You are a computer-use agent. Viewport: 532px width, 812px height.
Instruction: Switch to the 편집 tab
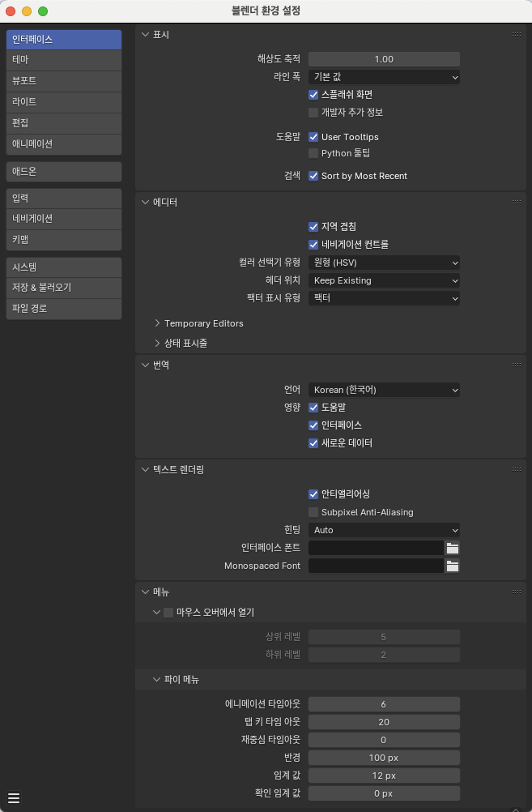coord(64,123)
